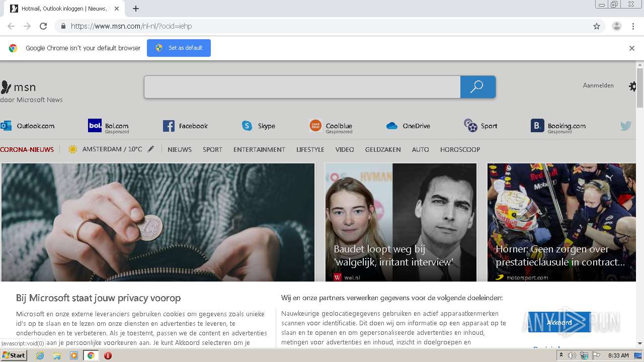Select the AUTO menu item
Image resolution: width=644 pixels, height=362 pixels.
pos(421,149)
